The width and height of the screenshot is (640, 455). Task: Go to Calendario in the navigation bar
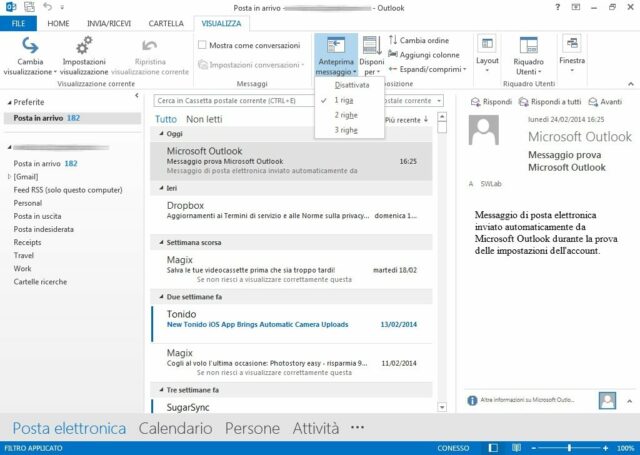(175, 428)
